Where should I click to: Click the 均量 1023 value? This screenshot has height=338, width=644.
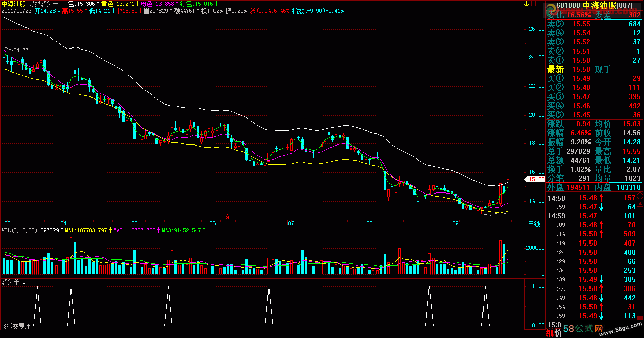click(x=633, y=178)
